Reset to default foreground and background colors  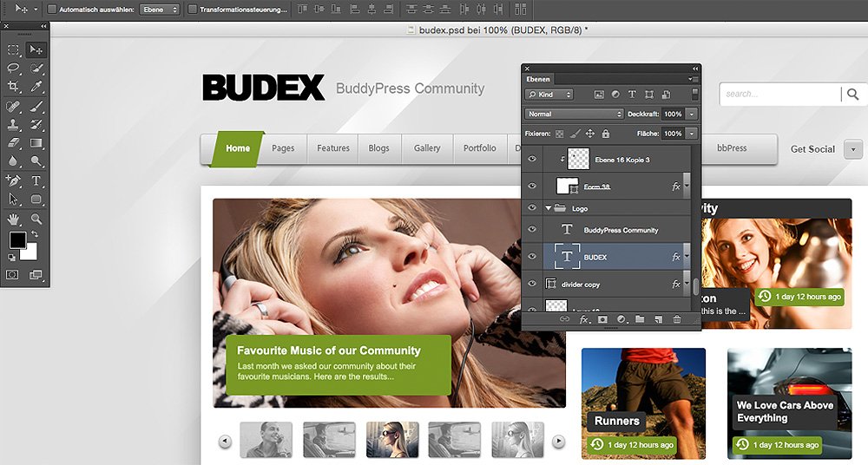11,258
